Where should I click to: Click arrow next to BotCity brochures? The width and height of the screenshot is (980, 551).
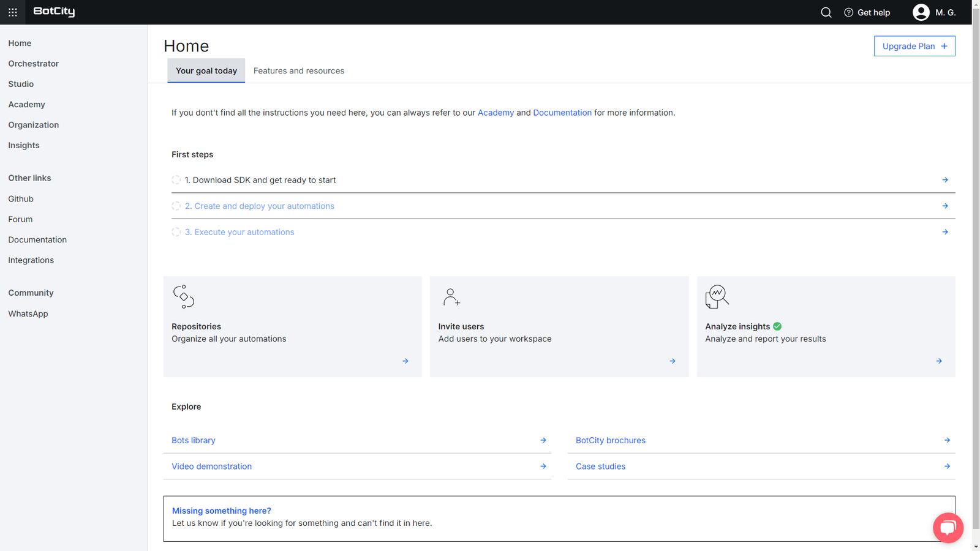947,440
